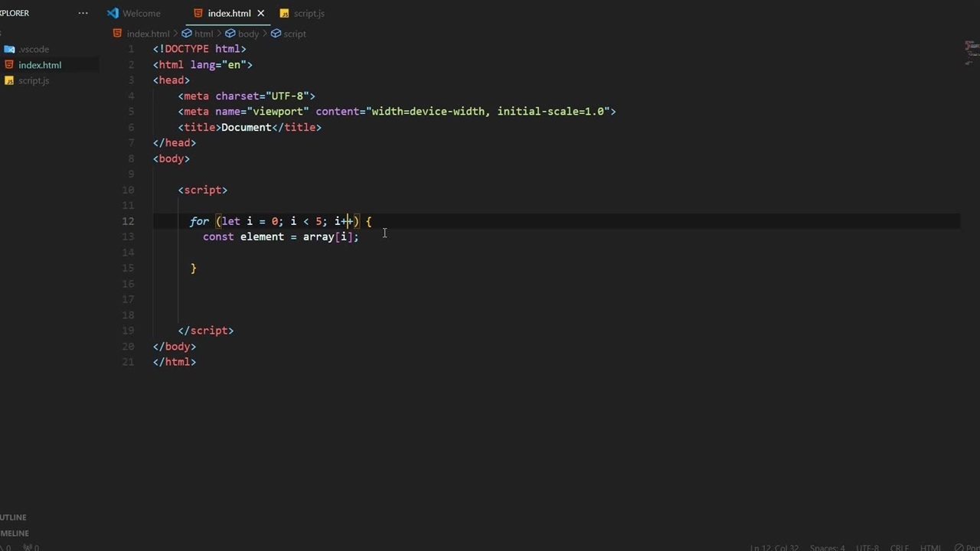Click line number 15 in the gutter

(128, 268)
